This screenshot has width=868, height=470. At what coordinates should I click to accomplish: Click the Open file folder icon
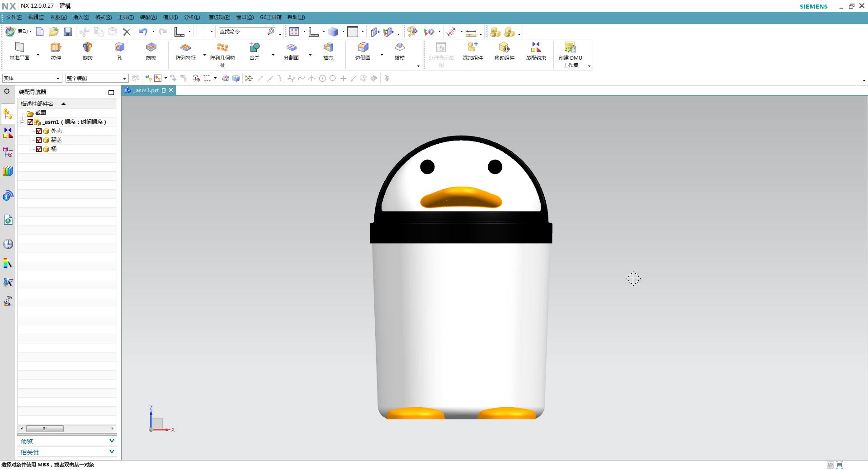(x=53, y=32)
